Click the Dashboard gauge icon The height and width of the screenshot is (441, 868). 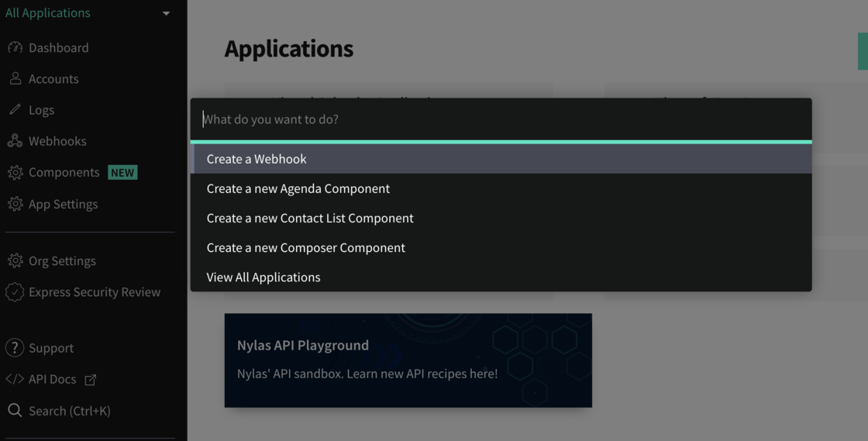(x=15, y=47)
